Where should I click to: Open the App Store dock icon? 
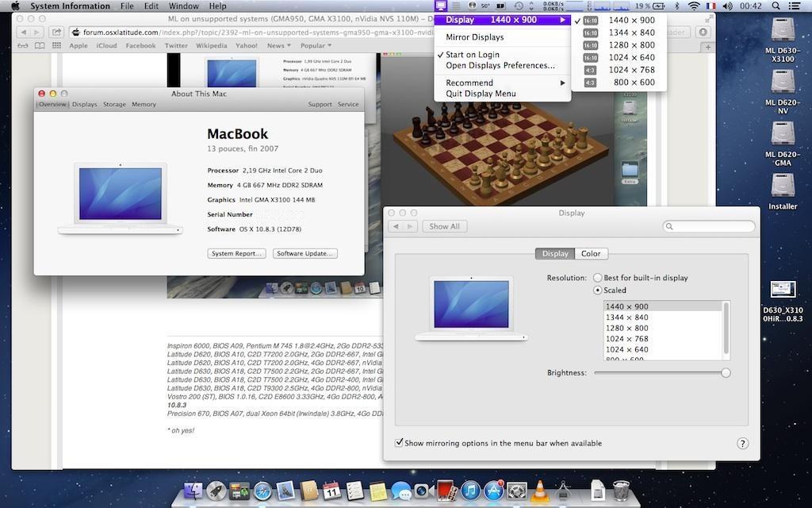tap(494, 491)
